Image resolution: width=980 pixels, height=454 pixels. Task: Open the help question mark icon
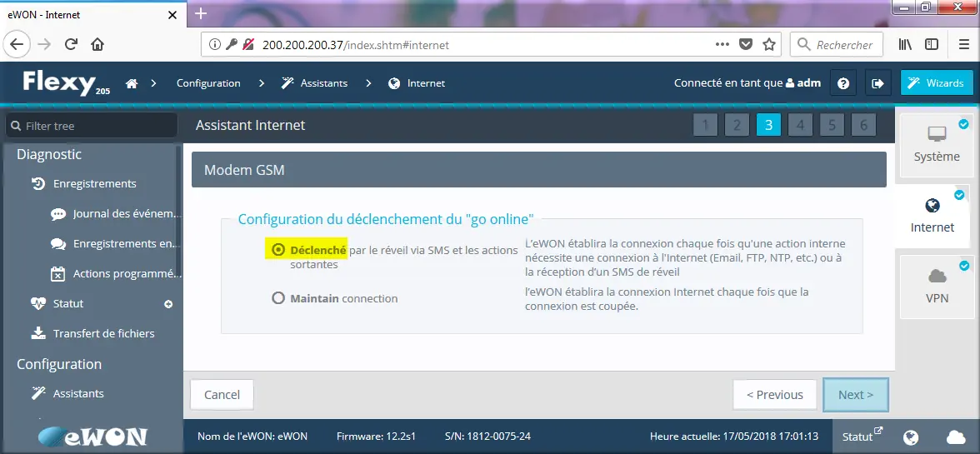coord(843,83)
